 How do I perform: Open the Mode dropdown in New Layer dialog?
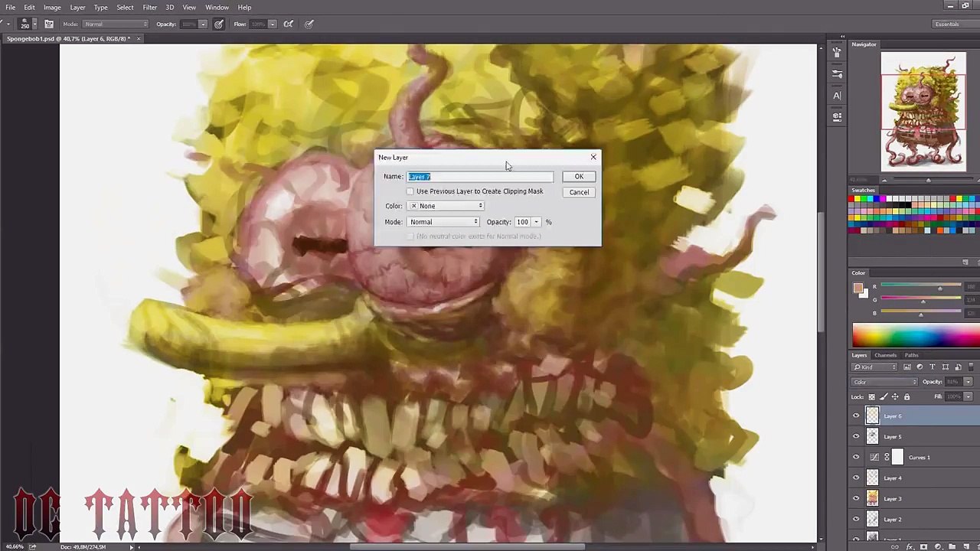pos(443,222)
